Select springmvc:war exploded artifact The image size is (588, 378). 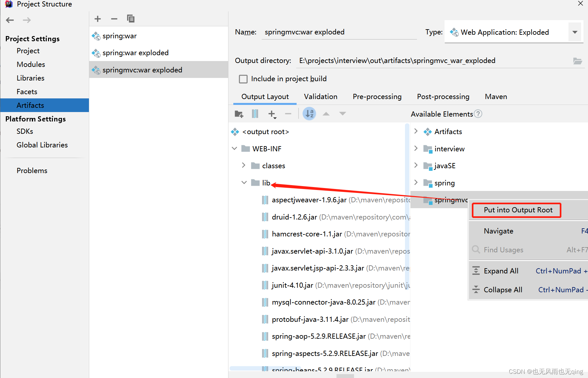point(159,70)
